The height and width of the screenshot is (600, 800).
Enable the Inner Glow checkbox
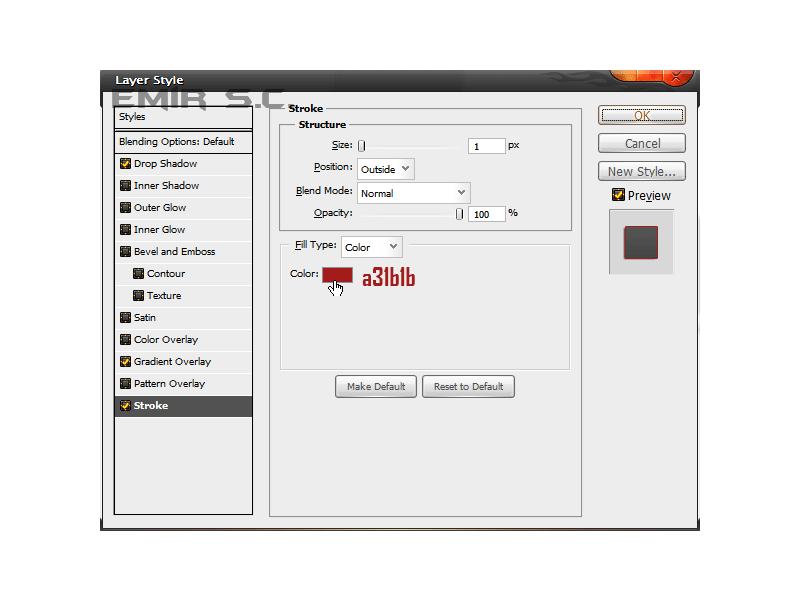[x=125, y=230]
